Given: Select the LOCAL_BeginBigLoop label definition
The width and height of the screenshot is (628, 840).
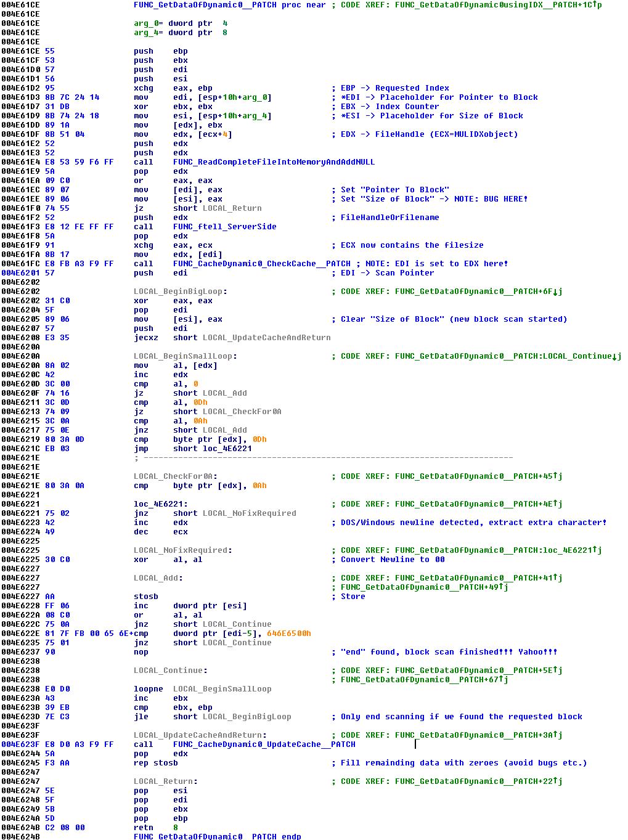Looking at the screenshot, I should point(180,292).
